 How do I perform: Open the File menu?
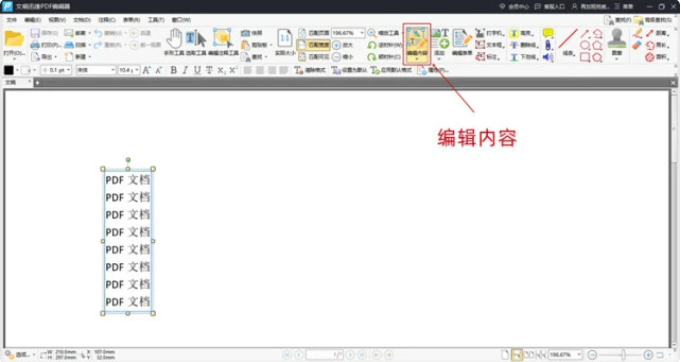(11, 20)
